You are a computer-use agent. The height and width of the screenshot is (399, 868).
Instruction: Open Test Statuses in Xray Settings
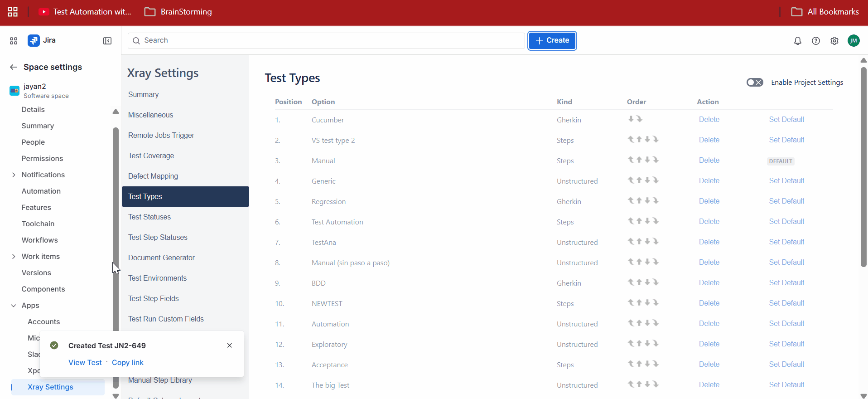pyautogui.click(x=149, y=217)
